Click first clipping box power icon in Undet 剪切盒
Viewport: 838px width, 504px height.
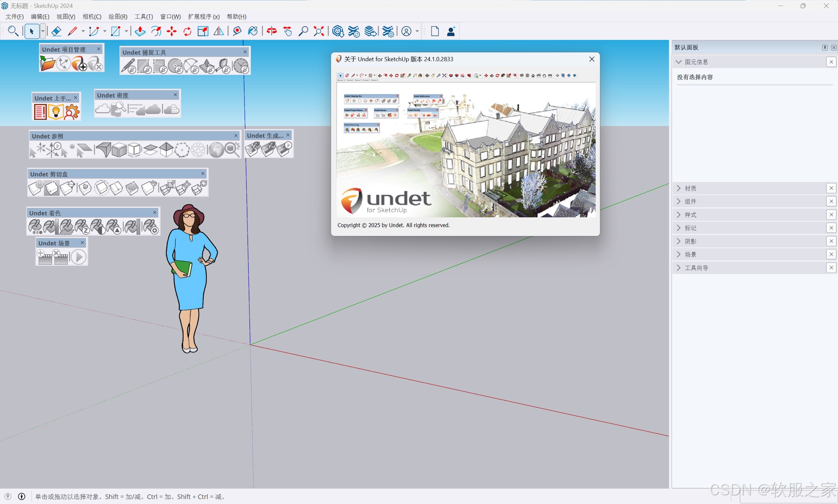(35, 188)
